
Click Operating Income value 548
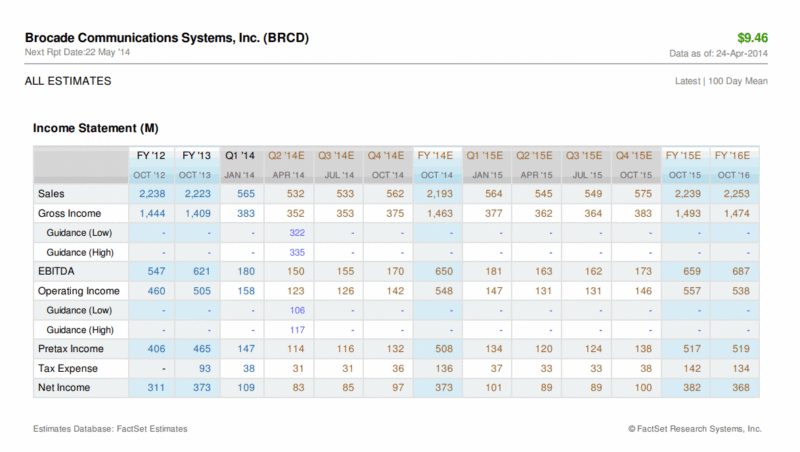(x=444, y=291)
